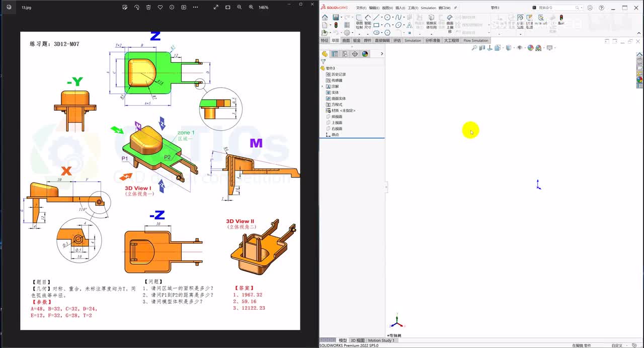Expand the manager tabs chevron arrow
This screenshot has width=644, height=348.
pos(381,54)
